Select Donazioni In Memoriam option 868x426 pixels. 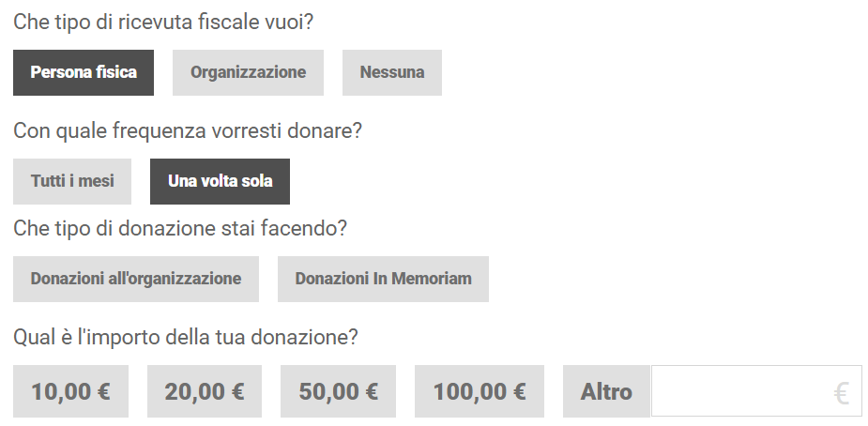(383, 279)
